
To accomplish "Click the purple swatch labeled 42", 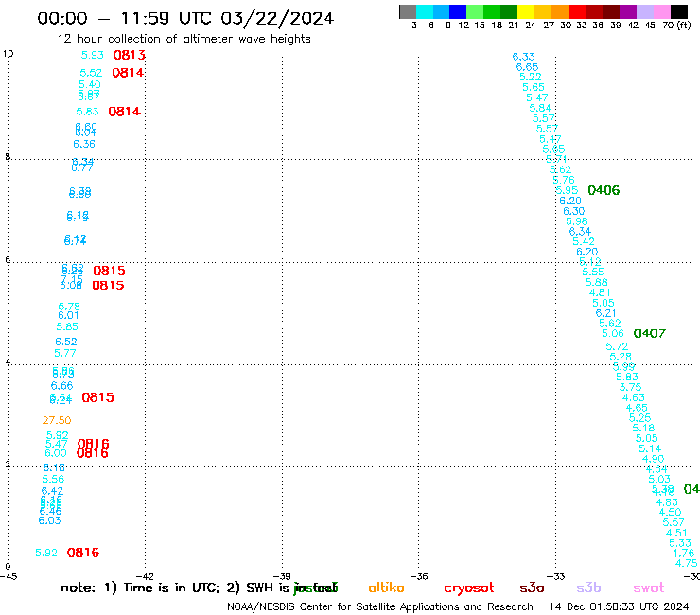I will click(x=628, y=11).
